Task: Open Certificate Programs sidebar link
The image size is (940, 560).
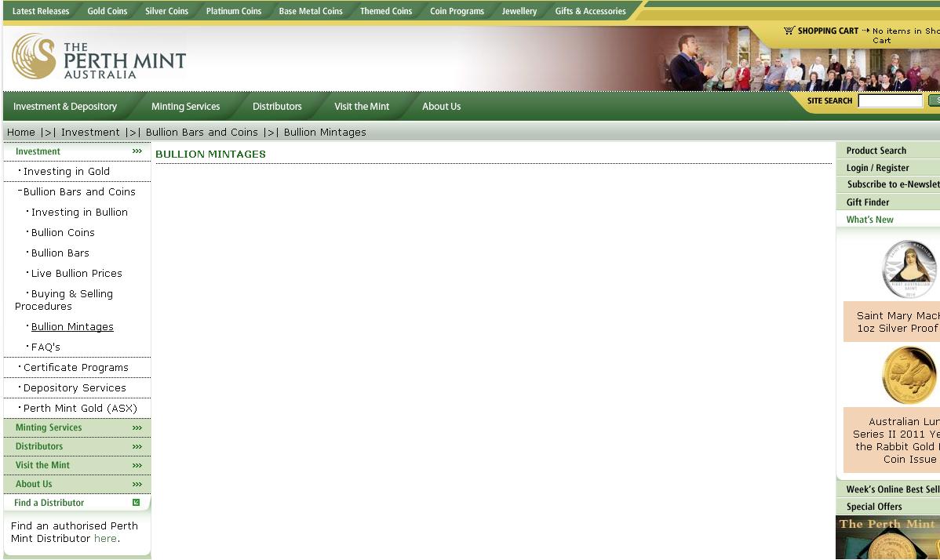Action: click(x=75, y=367)
